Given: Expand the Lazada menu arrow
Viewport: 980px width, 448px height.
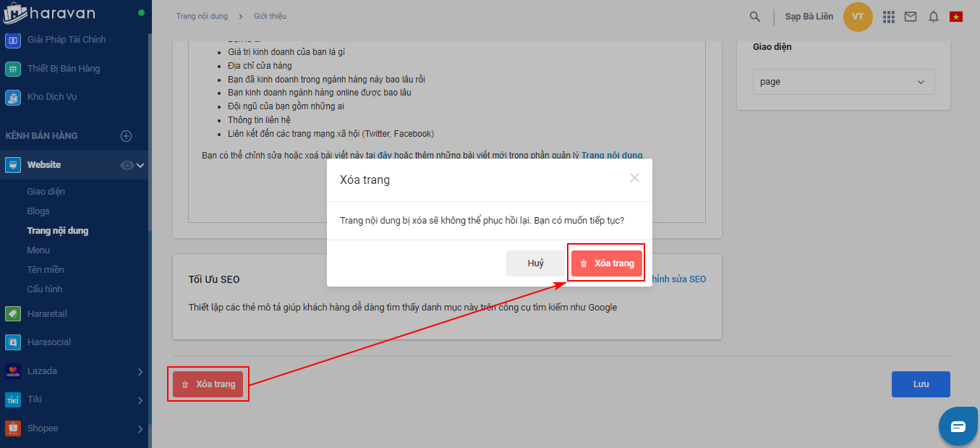Looking at the screenshot, I should [140, 372].
